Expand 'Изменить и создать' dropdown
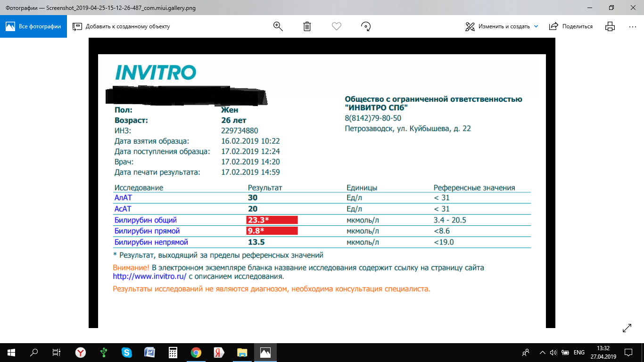Image resolution: width=644 pixels, height=362 pixels. (x=536, y=26)
